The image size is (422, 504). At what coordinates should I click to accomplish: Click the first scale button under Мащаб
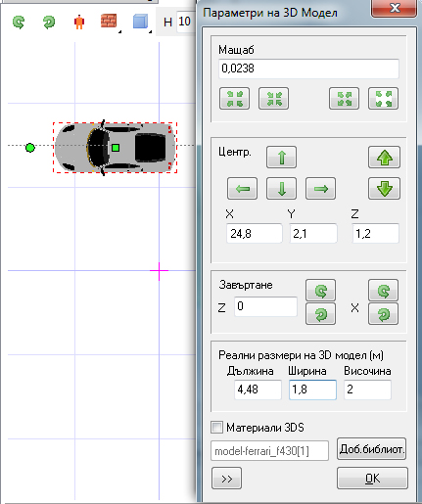pyautogui.click(x=234, y=99)
